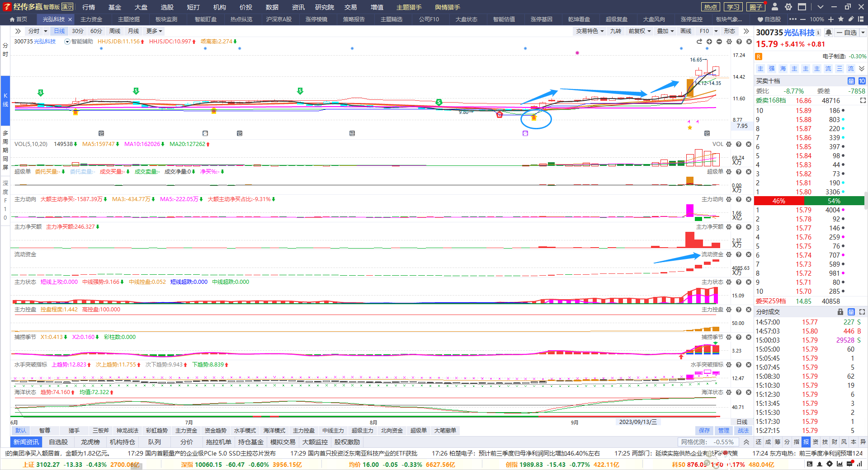
Task: Open the 分时 period dropdown arrow
Action: point(46,31)
